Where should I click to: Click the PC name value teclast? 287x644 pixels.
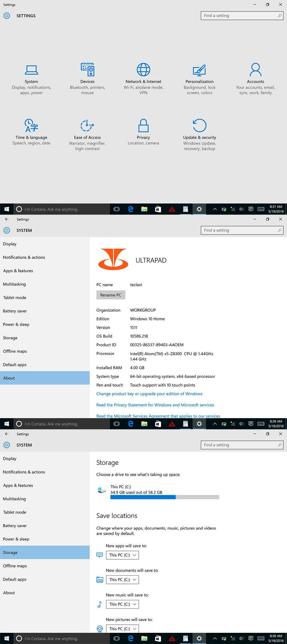pos(136,285)
